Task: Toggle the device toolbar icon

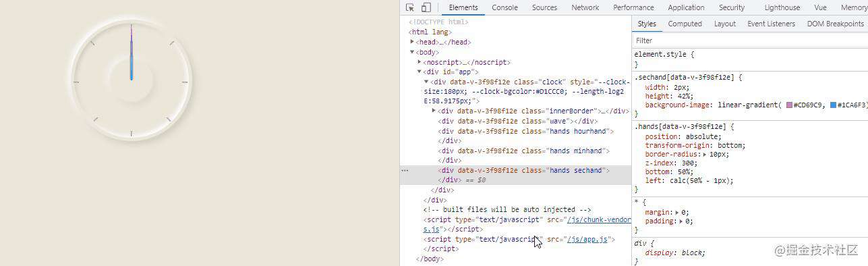Action: click(426, 7)
